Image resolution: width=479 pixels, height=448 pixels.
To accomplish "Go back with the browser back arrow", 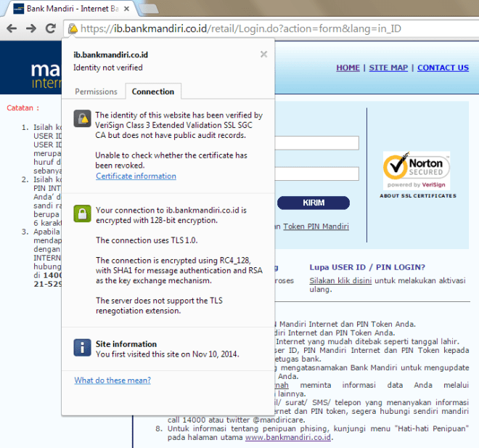I will click(x=12, y=28).
